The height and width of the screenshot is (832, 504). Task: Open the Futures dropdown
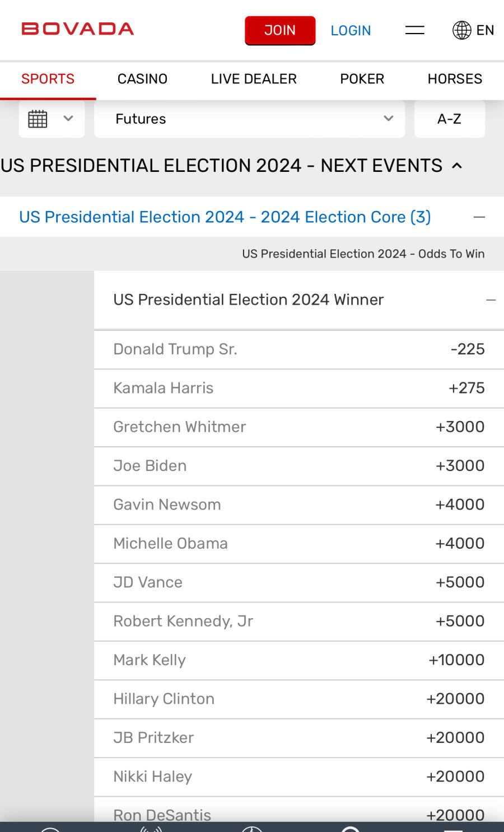[249, 119]
